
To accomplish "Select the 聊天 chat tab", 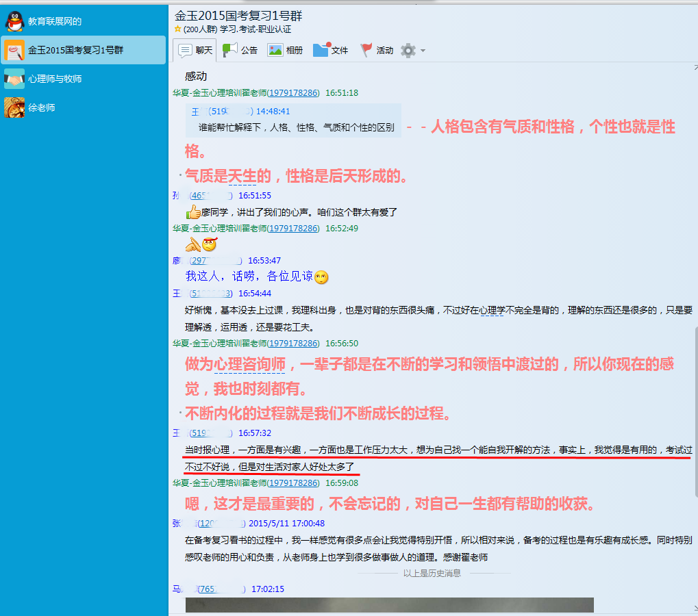I will 195,50.
